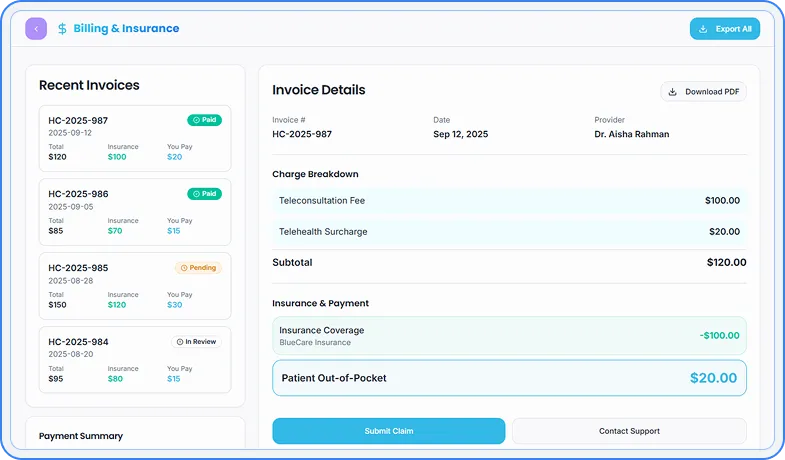Viewport: 785px width, 460px height.
Task: Click the Invoice Details heading
Action: (319, 90)
